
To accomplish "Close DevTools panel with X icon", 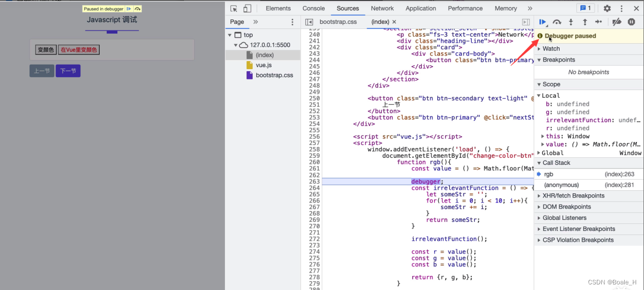I will (636, 8).
